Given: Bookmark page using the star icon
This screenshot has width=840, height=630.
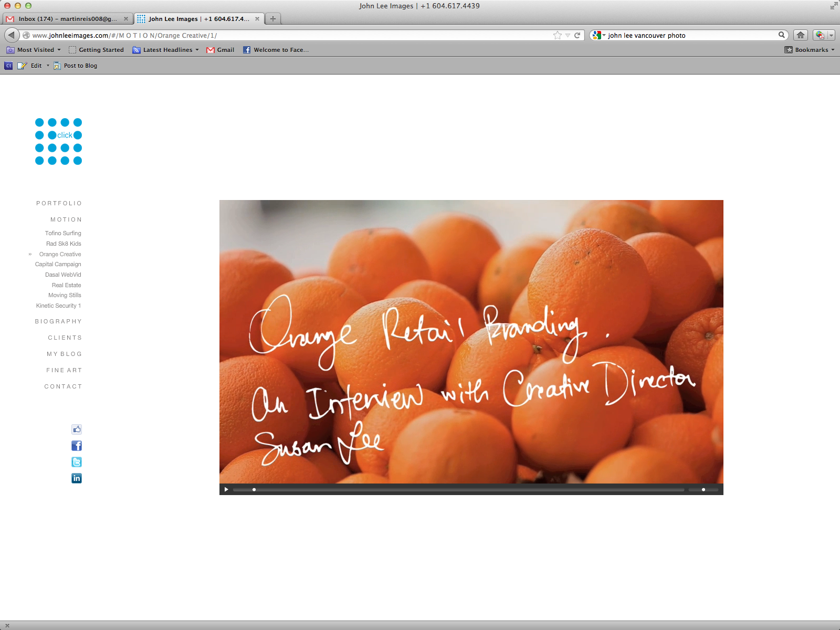Looking at the screenshot, I should pyautogui.click(x=557, y=35).
